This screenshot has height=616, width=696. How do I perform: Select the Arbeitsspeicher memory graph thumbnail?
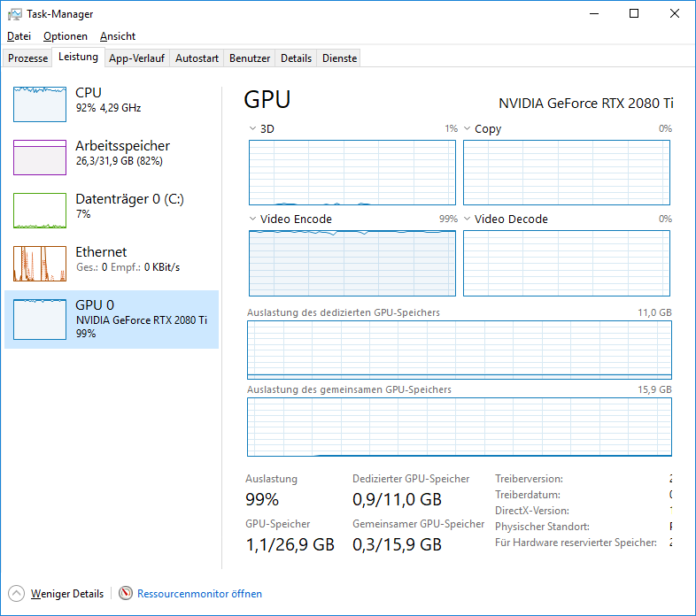point(40,158)
